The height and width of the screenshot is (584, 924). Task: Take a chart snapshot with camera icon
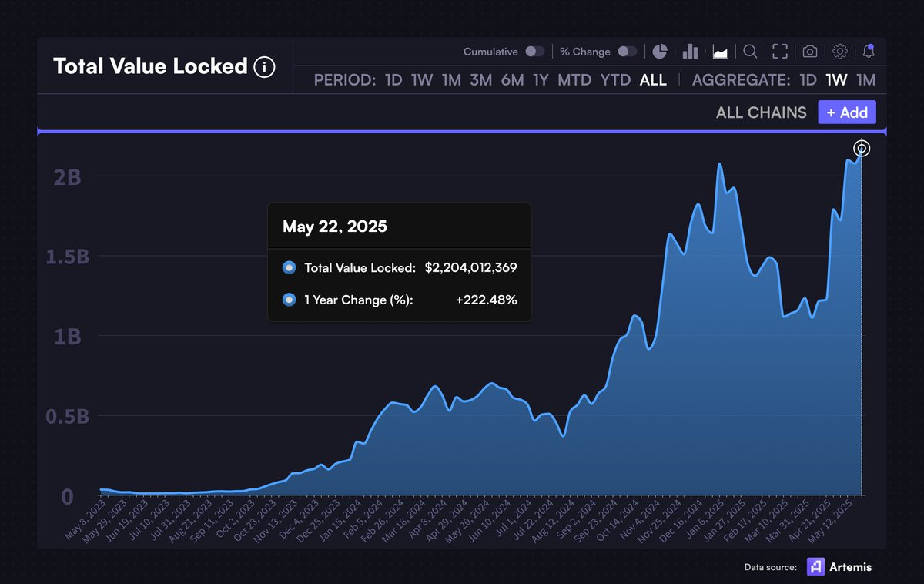[810, 52]
